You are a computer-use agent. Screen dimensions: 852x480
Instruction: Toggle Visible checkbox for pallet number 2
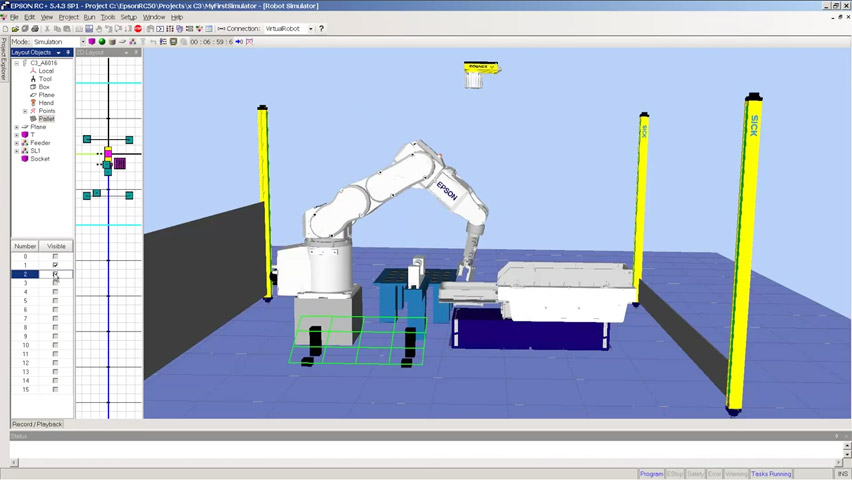point(55,274)
